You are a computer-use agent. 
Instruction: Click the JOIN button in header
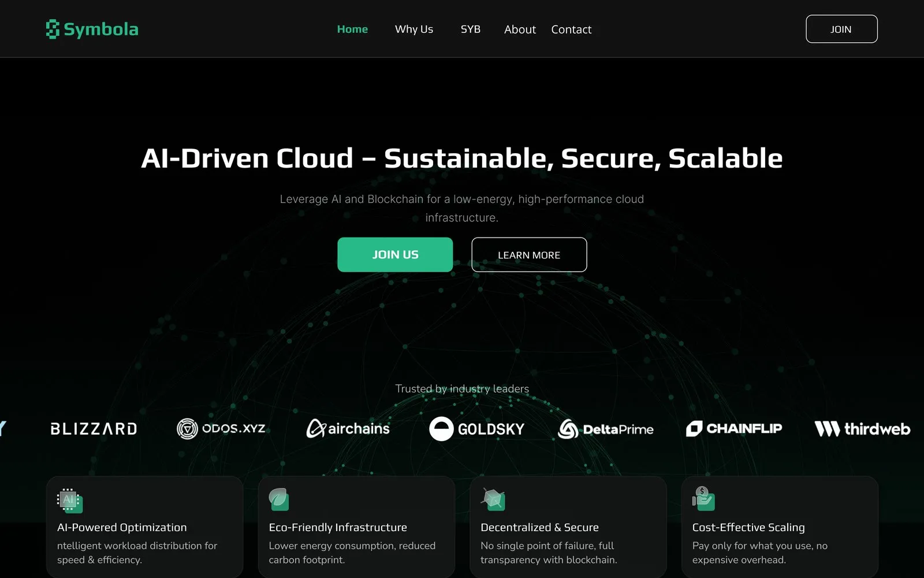click(x=841, y=29)
